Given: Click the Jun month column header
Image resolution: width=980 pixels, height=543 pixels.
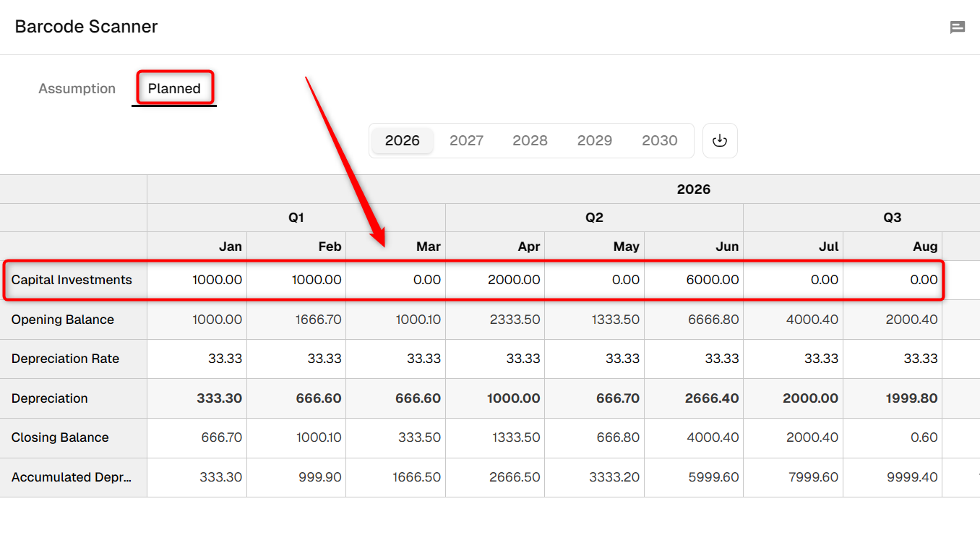Looking at the screenshot, I should coord(694,247).
